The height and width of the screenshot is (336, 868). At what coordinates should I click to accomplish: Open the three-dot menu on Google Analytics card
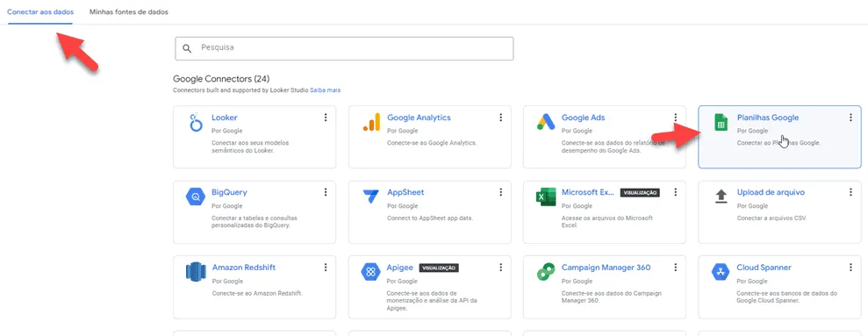point(500,118)
